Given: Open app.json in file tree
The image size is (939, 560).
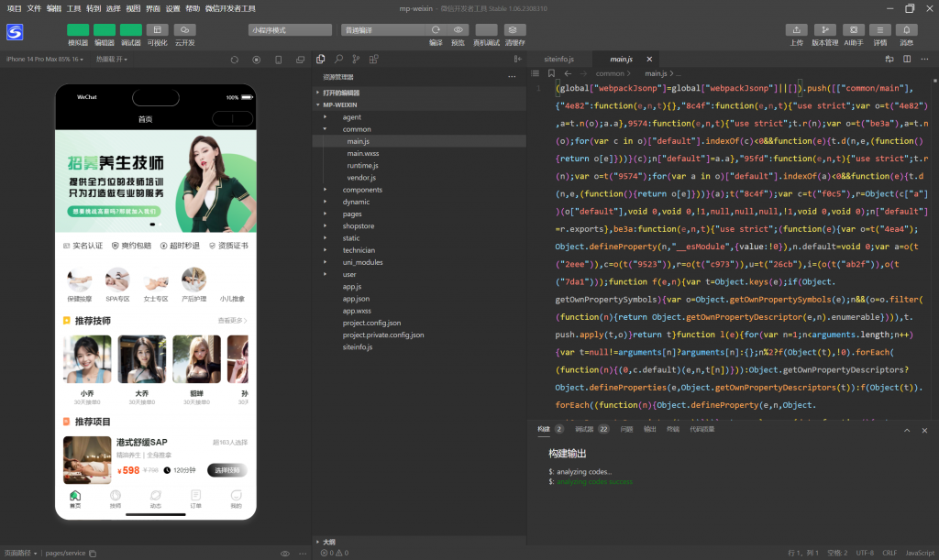Looking at the screenshot, I should click(356, 299).
